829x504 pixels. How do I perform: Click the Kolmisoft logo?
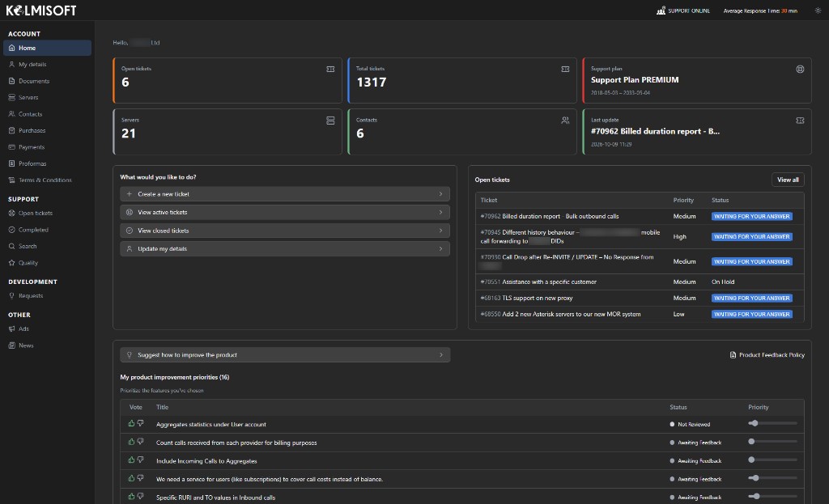(41, 10)
